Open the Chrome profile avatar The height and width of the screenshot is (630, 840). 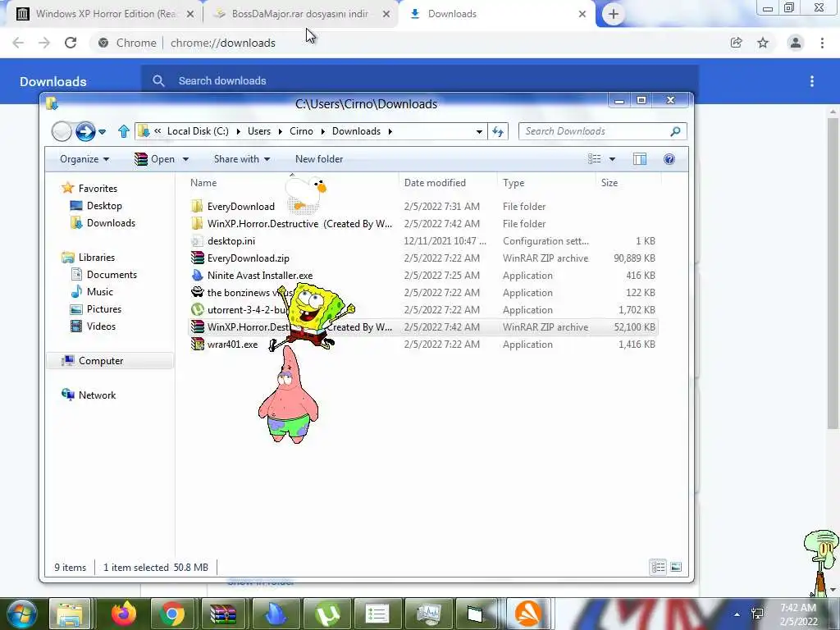point(796,43)
